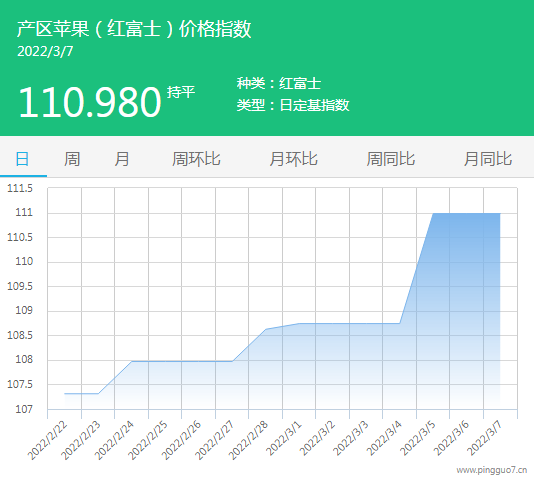Select the 日 daily tab
The height and width of the screenshot is (480, 534).
click(22, 159)
